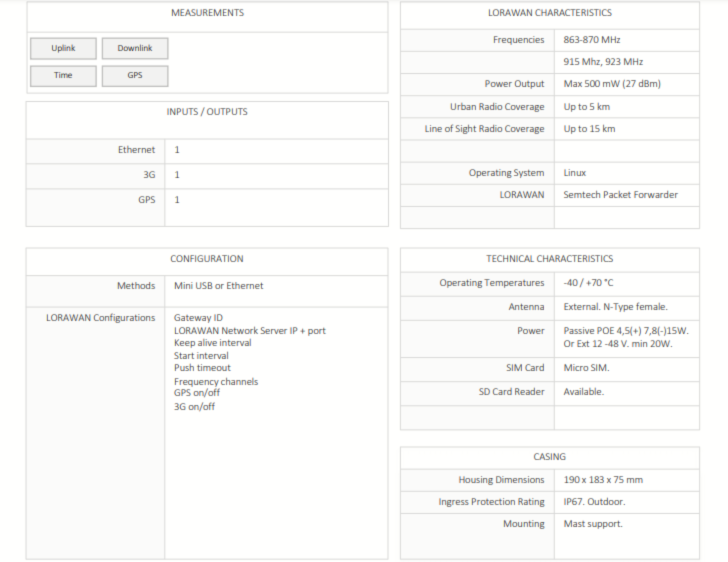Select the 'Linux' value
Screen dimensions: 728x562
pyautogui.click(x=575, y=173)
